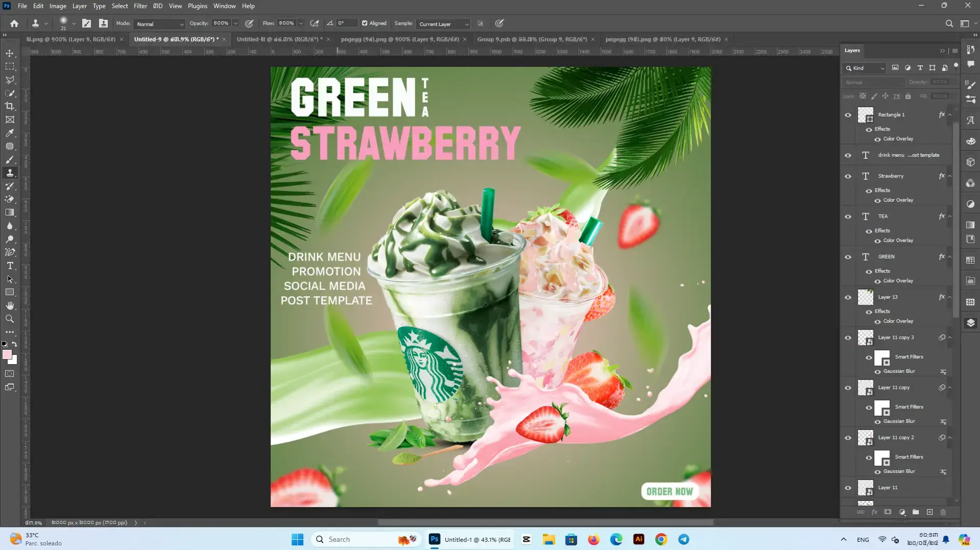Viewport: 980px width, 550px height.
Task: Switch to the Group 9.psb document tab
Action: point(531,39)
